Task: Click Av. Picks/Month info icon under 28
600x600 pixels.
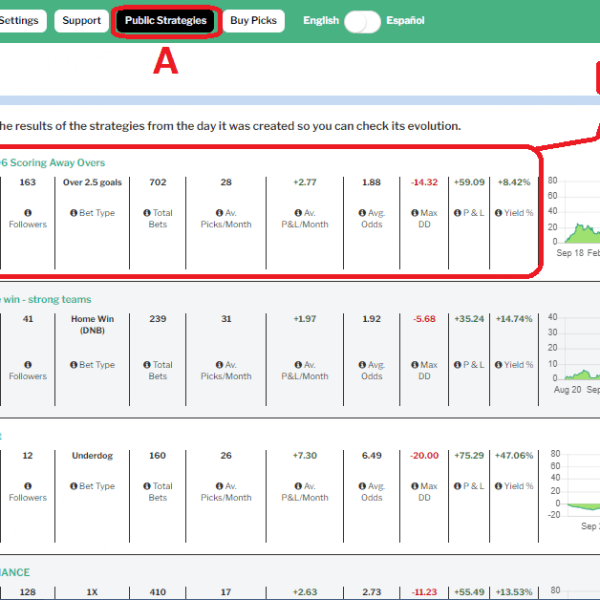Action: point(219,213)
